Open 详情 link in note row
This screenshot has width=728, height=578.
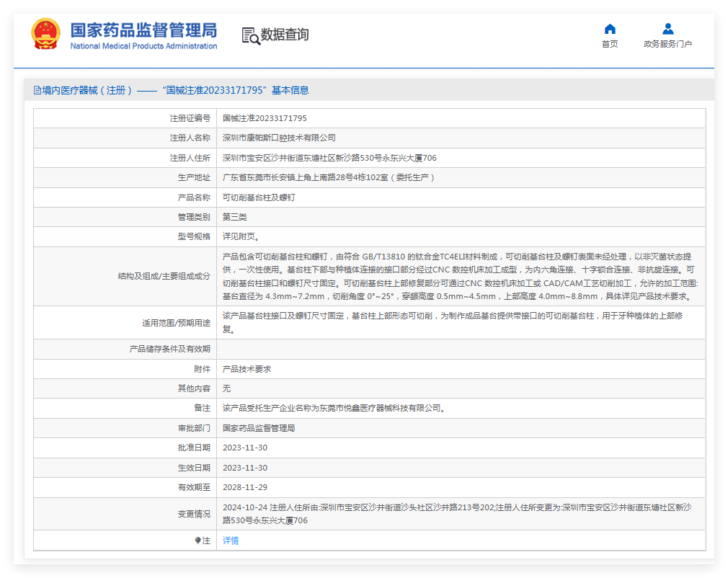230,541
